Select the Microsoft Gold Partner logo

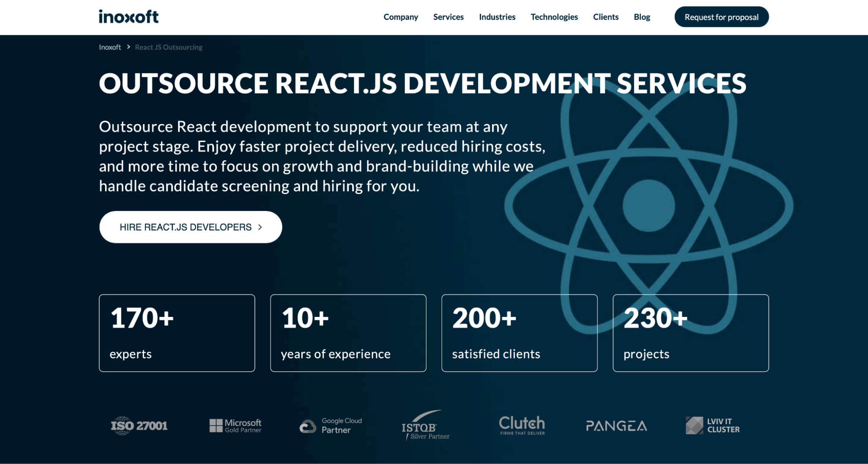pyautogui.click(x=236, y=425)
